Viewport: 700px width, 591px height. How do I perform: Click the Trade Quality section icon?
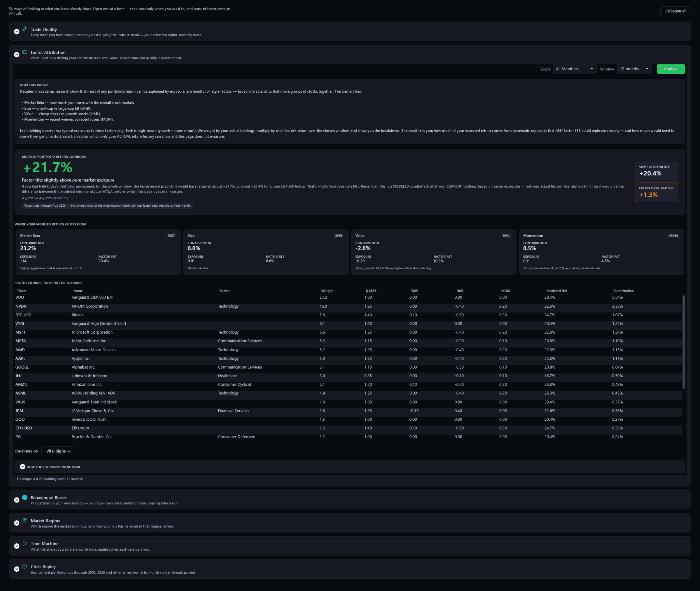[25, 29]
